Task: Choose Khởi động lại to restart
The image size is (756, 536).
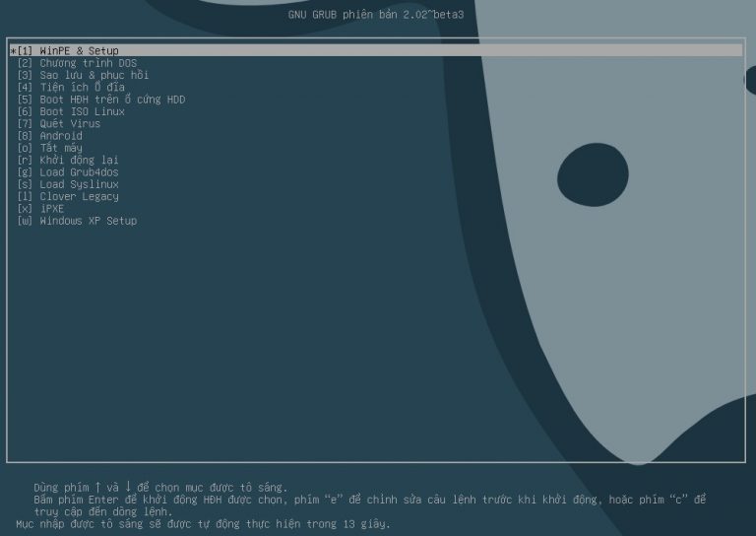Action: 79,160
